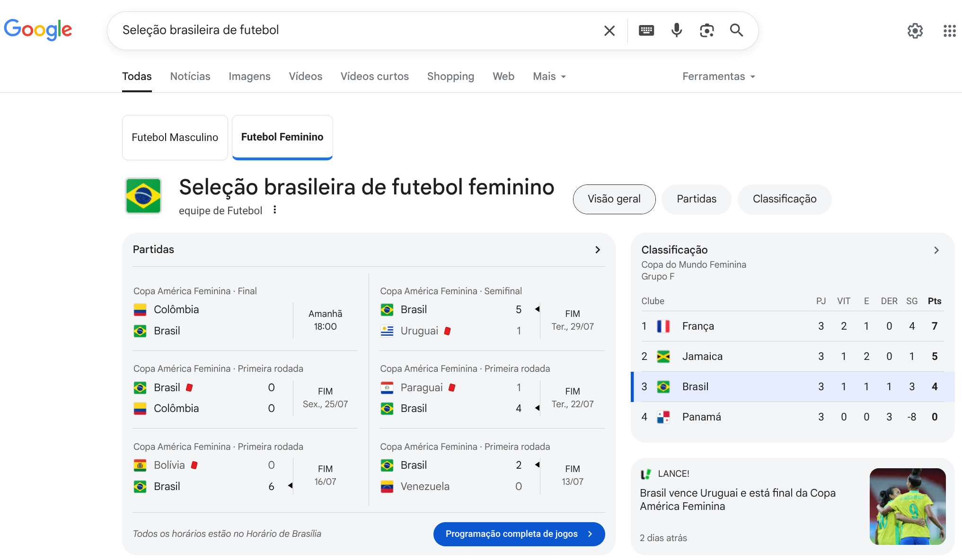962x560 pixels.
Task: Switch to the Futebol Masculino toggle
Action: click(175, 138)
